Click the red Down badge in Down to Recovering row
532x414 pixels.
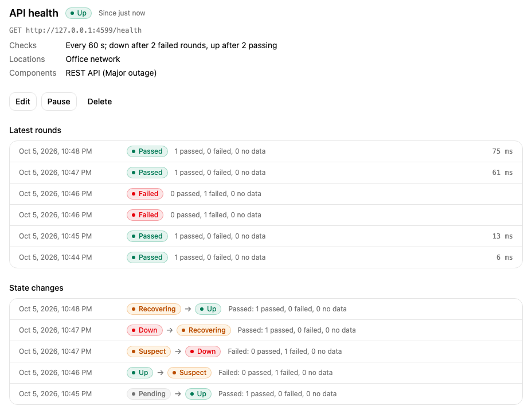tap(144, 330)
